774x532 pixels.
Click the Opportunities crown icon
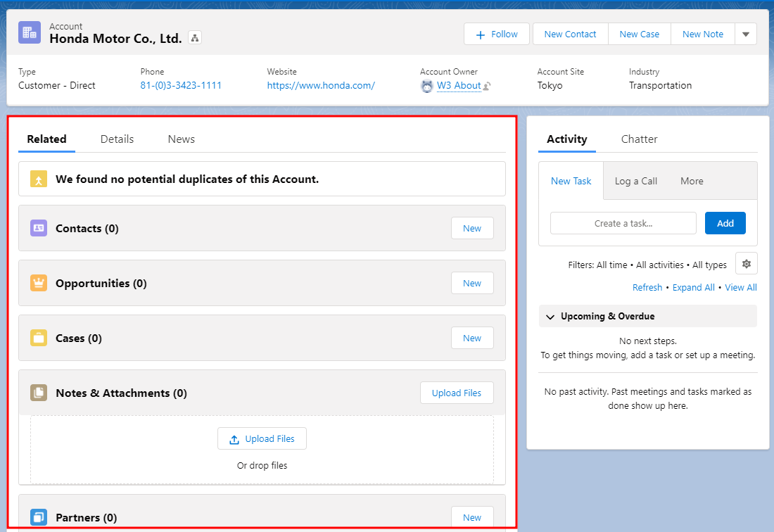[x=39, y=284]
